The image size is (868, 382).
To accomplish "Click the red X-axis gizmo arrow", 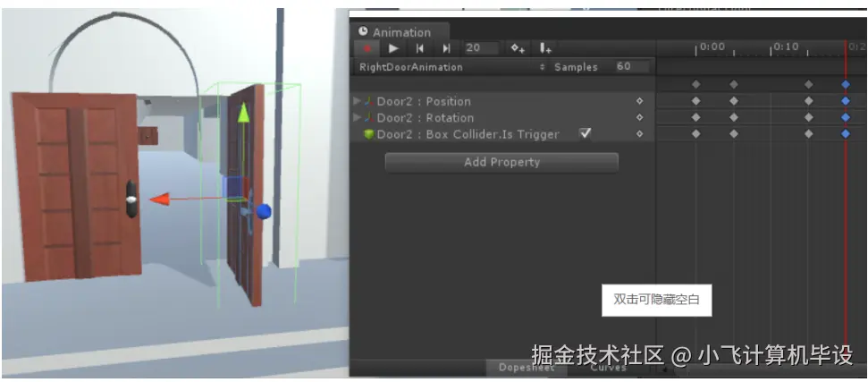I will coord(159,199).
